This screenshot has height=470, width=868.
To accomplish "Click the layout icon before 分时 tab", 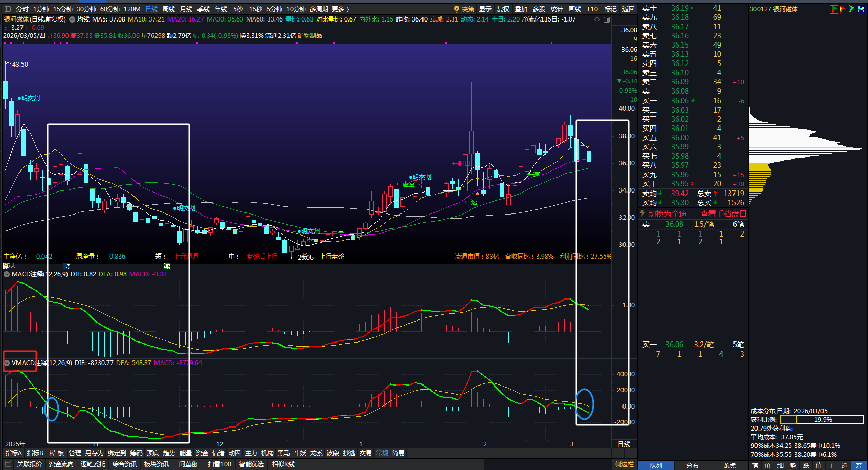I will [7, 9].
